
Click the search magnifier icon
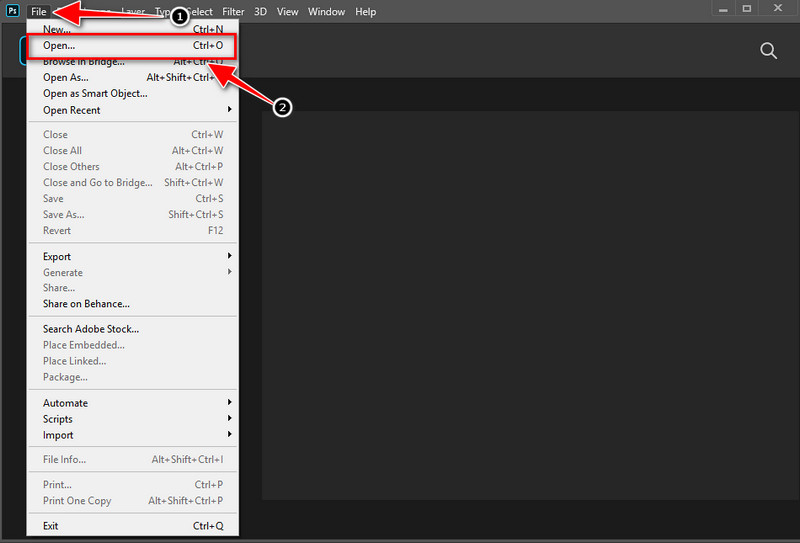tap(768, 51)
